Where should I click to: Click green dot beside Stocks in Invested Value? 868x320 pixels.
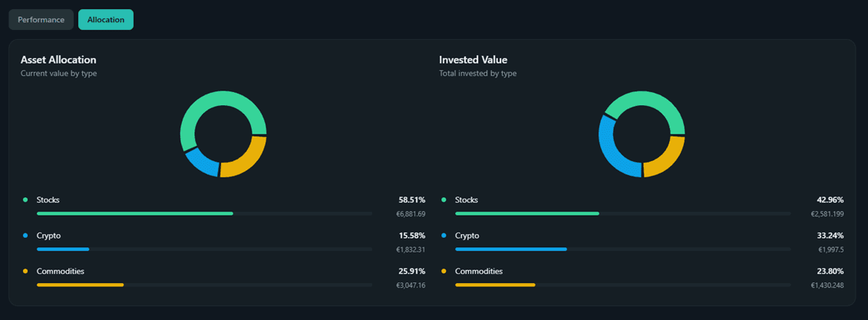(444, 200)
